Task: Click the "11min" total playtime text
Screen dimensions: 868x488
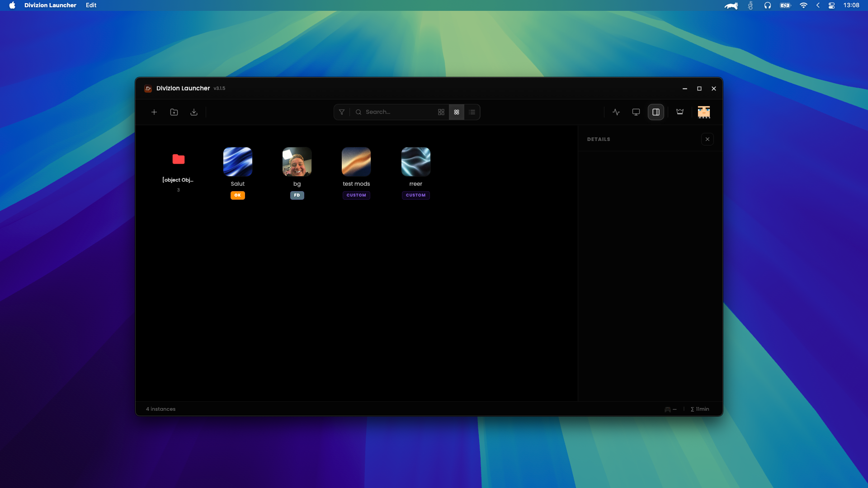Action: pyautogui.click(x=703, y=409)
